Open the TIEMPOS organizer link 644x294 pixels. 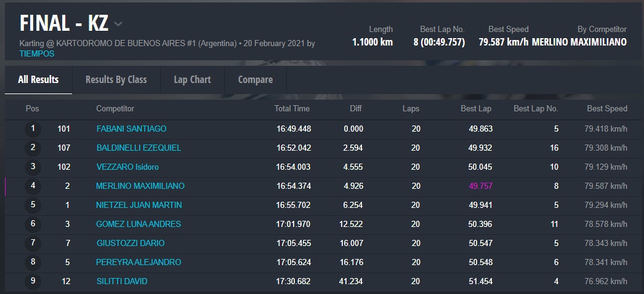click(37, 54)
